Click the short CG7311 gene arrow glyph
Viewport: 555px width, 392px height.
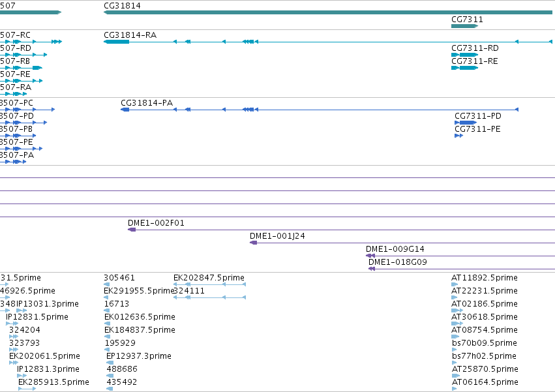click(x=465, y=26)
